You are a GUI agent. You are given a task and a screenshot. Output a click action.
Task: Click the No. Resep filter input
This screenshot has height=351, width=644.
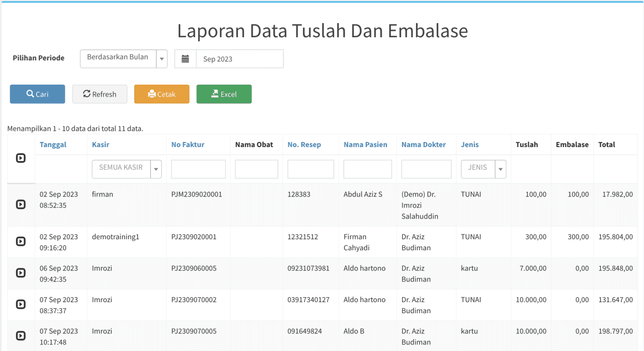pyautogui.click(x=310, y=169)
